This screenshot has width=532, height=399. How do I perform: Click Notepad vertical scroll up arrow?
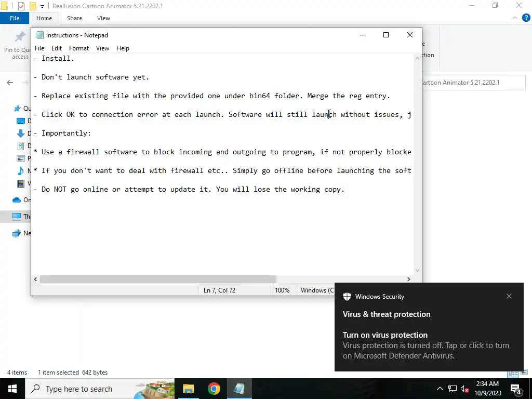(x=417, y=58)
